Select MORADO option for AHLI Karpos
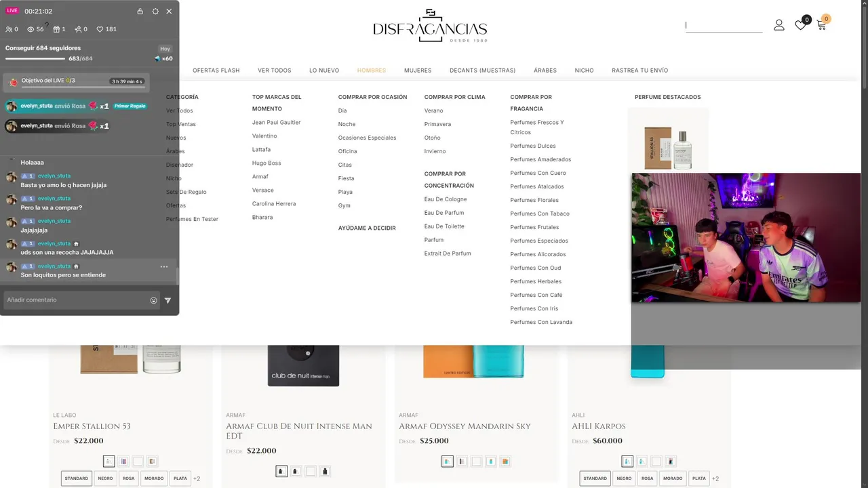Screen dimensions: 868x488 [673, 479]
